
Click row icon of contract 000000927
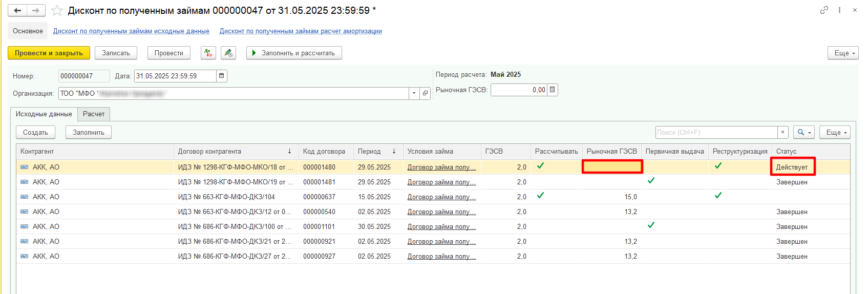(24, 256)
